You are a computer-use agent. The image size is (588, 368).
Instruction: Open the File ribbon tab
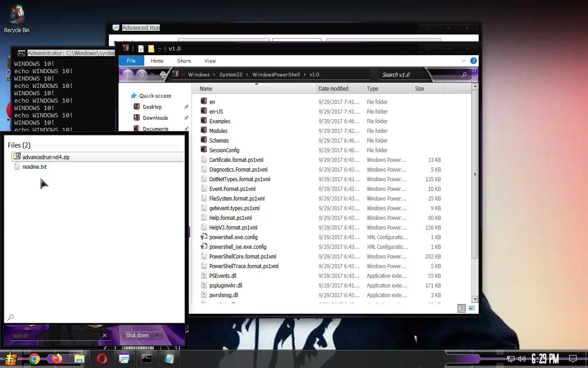131,61
